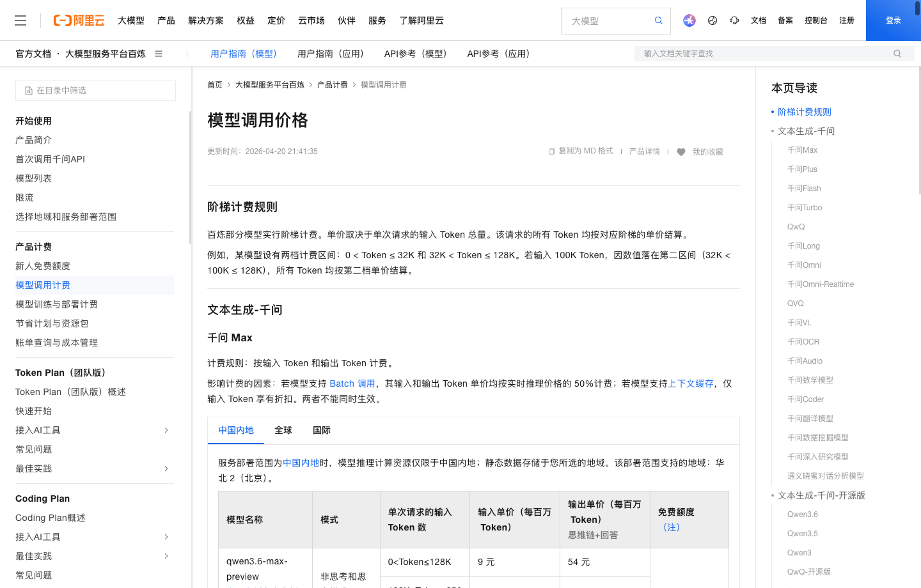921x588 pixels.
Task: Click the 登录 login button
Action: click(893, 20)
